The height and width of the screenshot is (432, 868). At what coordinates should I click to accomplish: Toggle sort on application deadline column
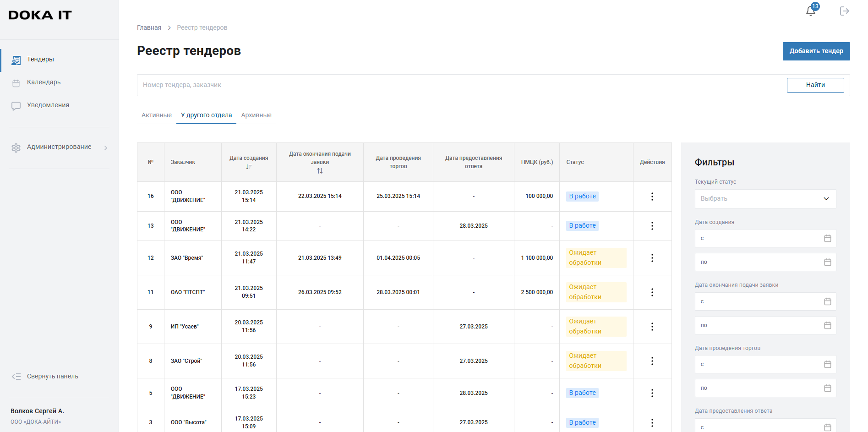click(x=320, y=171)
